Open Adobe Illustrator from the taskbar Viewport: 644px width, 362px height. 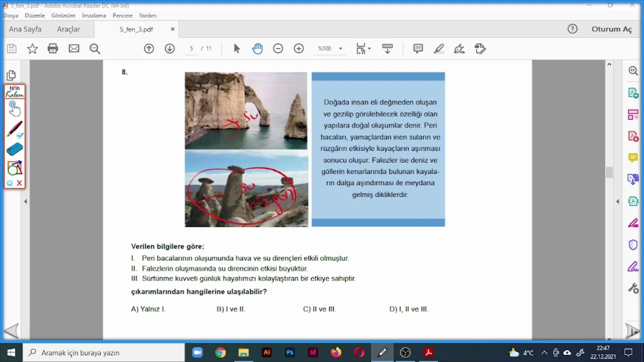click(x=267, y=352)
